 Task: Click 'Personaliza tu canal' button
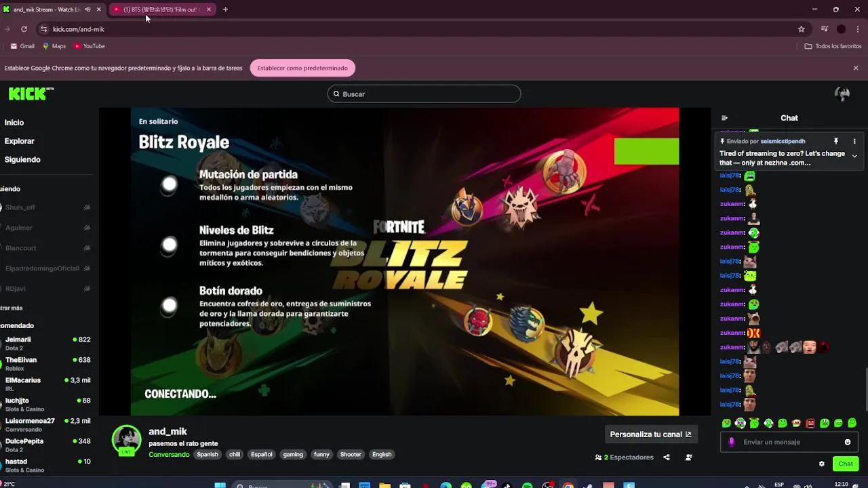pos(650,434)
